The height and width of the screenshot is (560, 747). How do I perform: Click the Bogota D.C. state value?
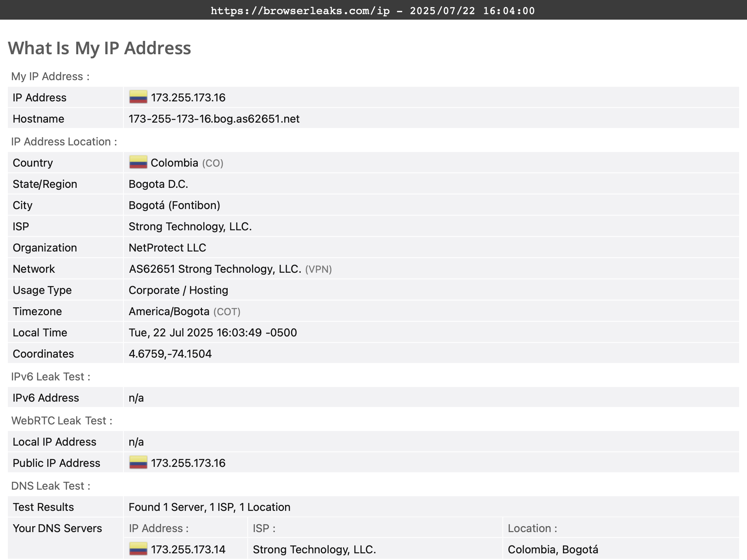158,184
